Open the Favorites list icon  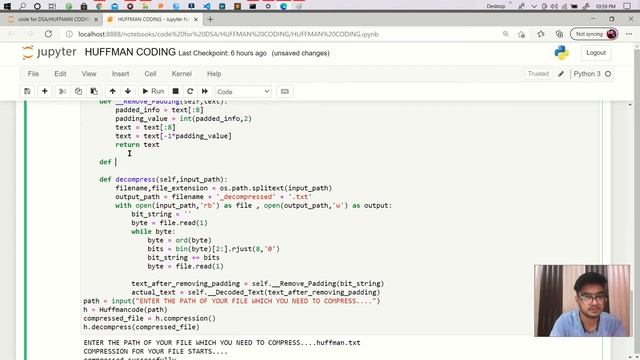coord(541,34)
